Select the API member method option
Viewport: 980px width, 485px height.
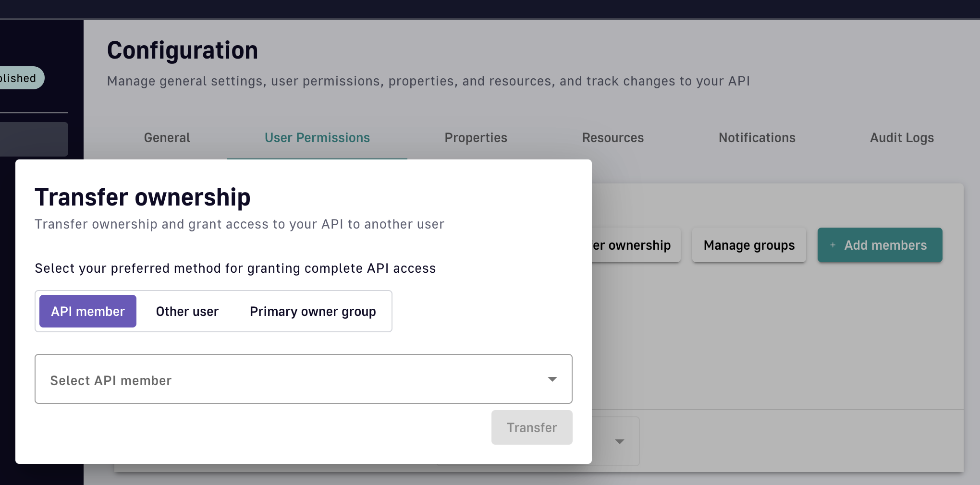(x=88, y=312)
